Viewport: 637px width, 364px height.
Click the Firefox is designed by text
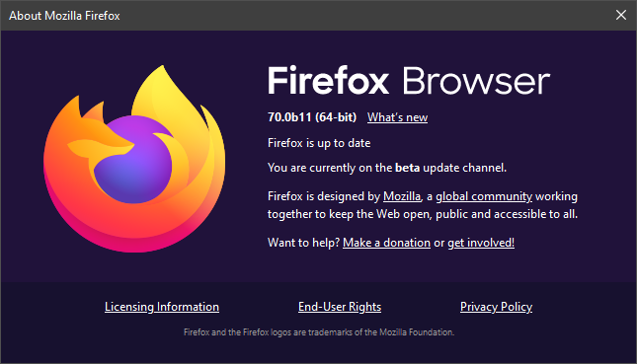[x=324, y=196]
